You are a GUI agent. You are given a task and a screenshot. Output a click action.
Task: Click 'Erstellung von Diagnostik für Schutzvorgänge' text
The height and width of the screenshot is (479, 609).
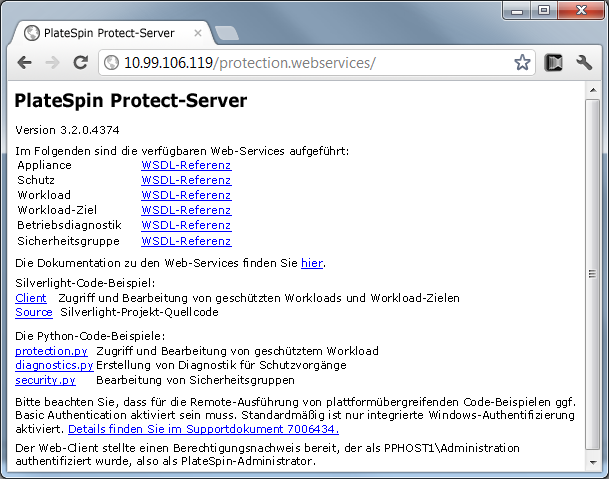pyautogui.click(x=221, y=365)
